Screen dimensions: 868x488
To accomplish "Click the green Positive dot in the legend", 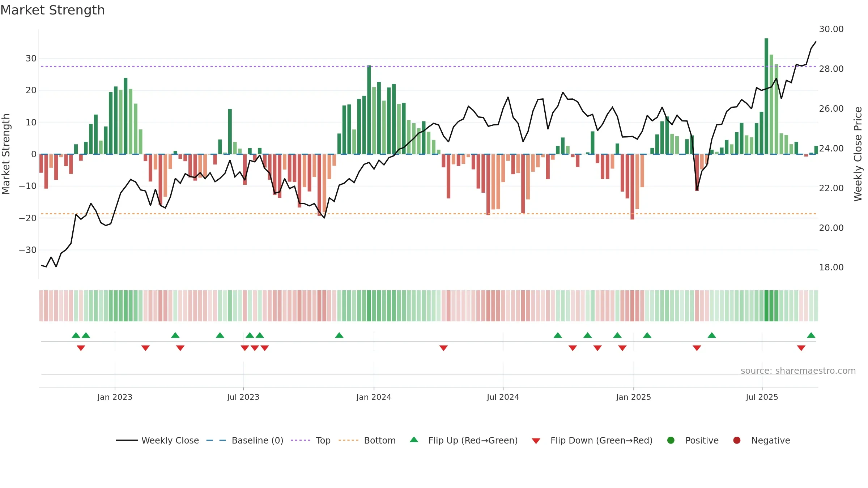I will 671,440.
